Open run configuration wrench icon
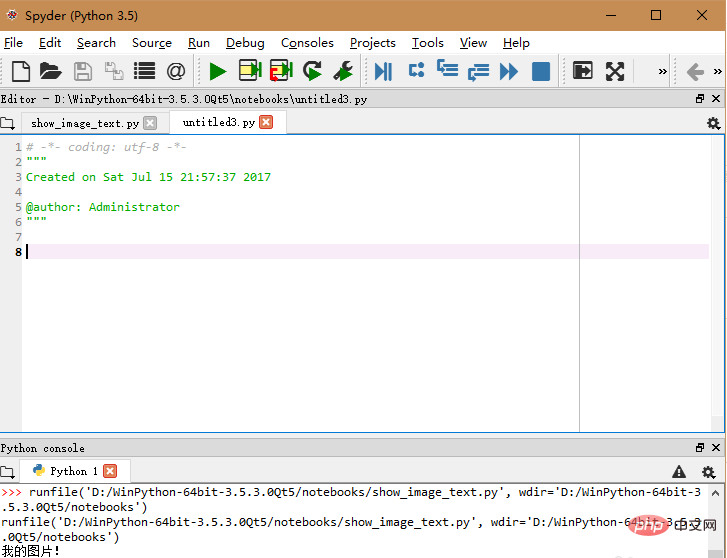727x558 pixels. pos(344,71)
